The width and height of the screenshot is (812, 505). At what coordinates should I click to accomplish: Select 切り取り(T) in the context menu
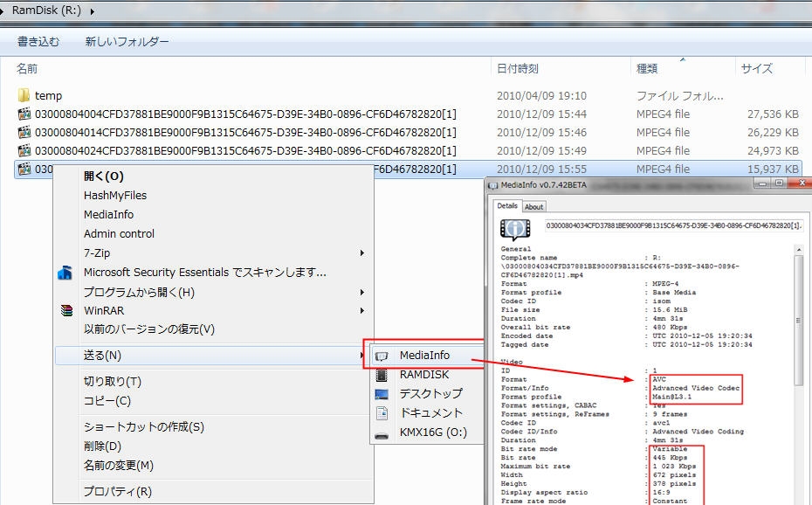(x=113, y=382)
